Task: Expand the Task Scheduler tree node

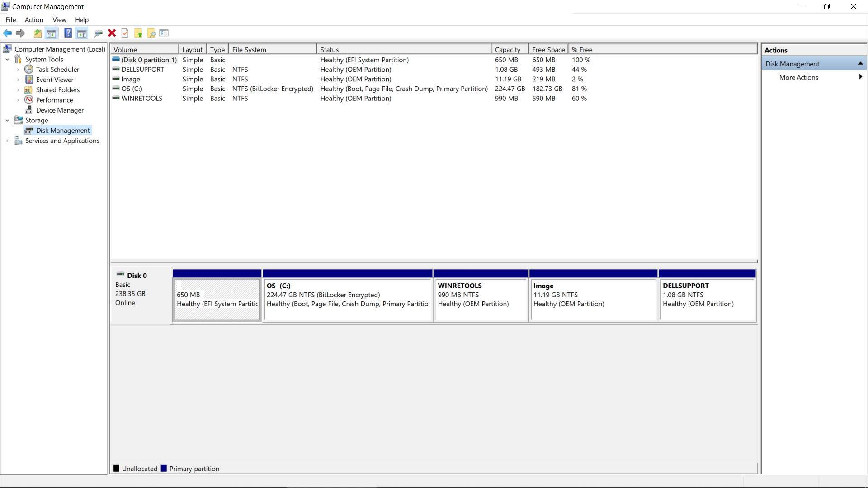Action: coord(18,69)
